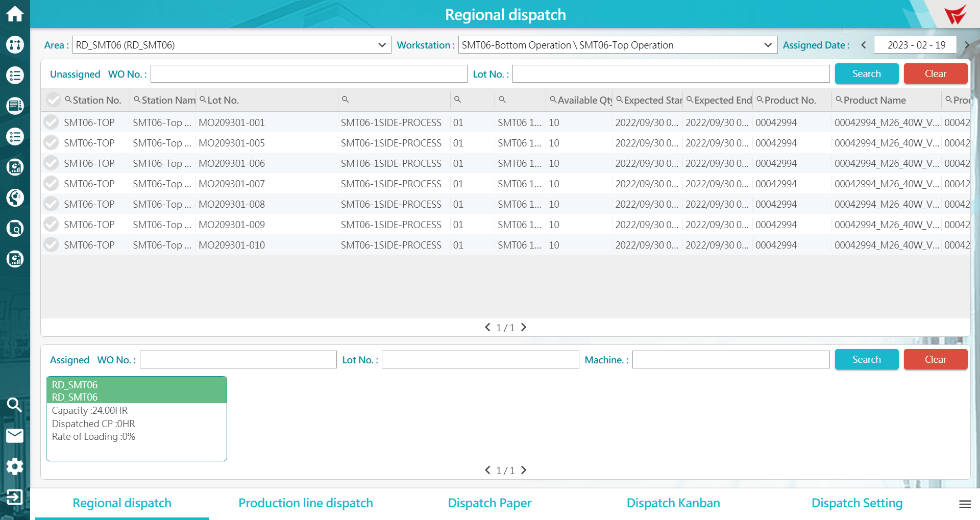The height and width of the screenshot is (520, 980).
Task: Open the settings gear icon
Action: [15, 466]
